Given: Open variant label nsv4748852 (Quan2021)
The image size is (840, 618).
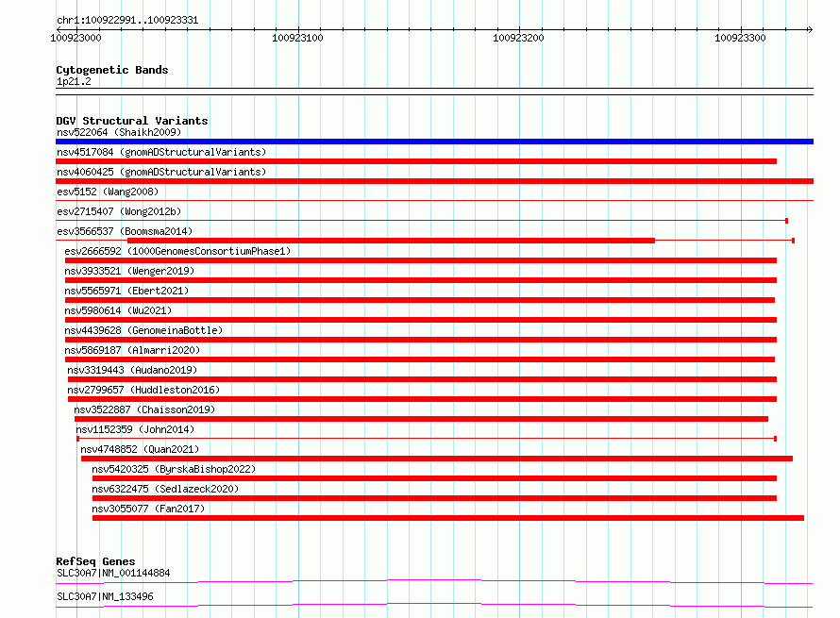Looking at the screenshot, I should click(x=140, y=449).
